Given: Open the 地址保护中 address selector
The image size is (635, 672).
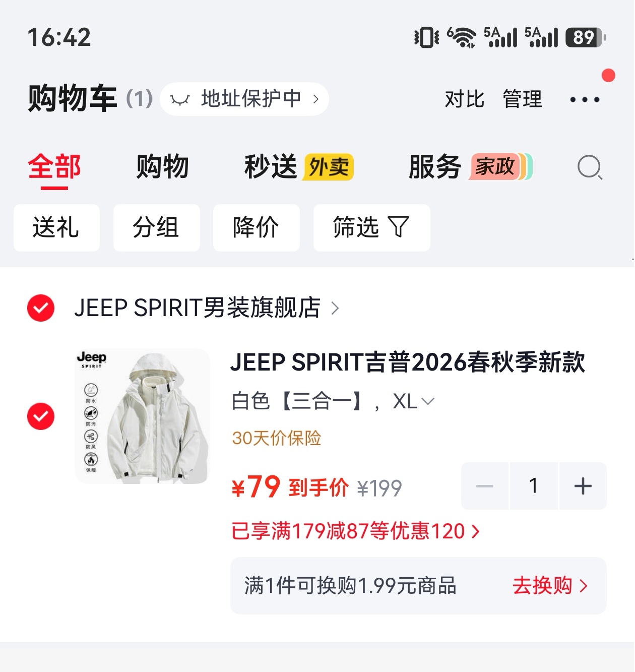Looking at the screenshot, I should click(x=244, y=99).
